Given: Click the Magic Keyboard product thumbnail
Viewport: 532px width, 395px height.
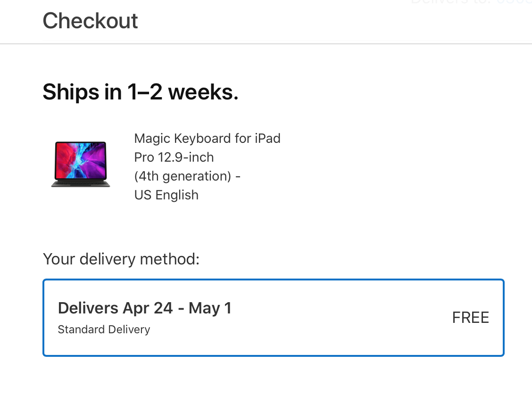Looking at the screenshot, I should click(81, 165).
